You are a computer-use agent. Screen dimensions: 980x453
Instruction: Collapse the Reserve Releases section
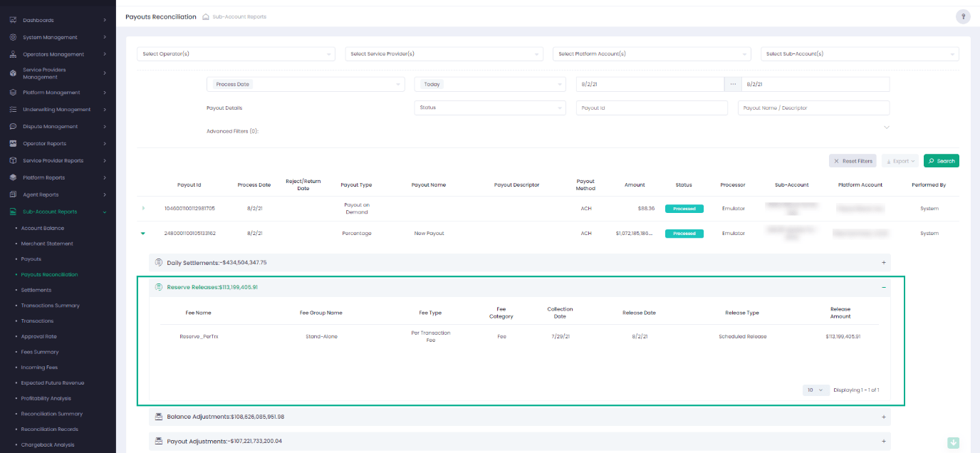(884, 287)
